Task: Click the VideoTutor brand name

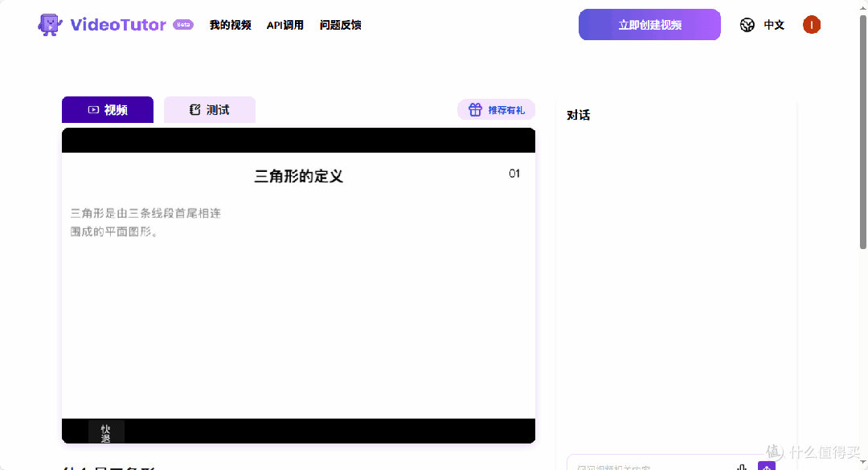Action: (x=118, y=25)
